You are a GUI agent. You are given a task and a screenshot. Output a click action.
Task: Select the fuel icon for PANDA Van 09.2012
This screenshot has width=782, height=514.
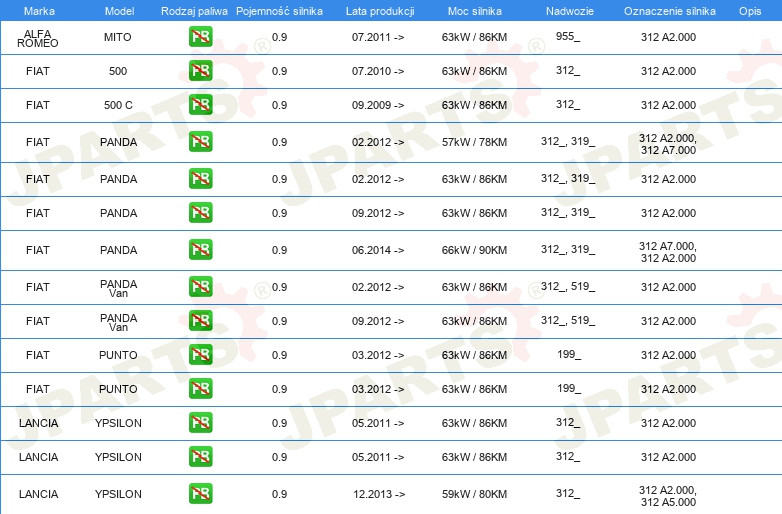200,321
